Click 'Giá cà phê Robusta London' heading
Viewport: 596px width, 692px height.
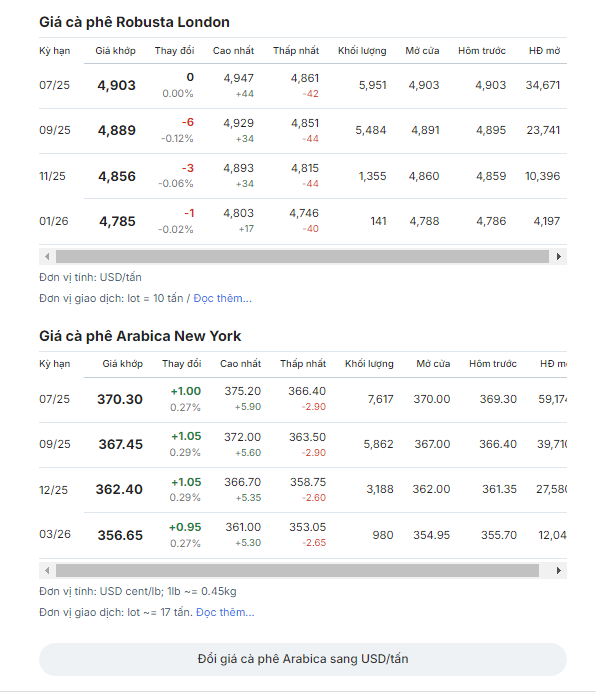pyautogui.click(x=134, y=22)
